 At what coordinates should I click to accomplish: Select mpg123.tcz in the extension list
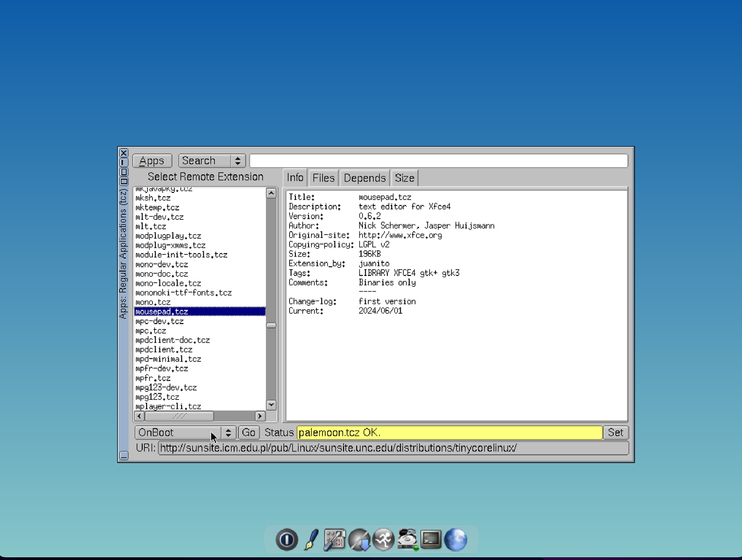[157, 397]
